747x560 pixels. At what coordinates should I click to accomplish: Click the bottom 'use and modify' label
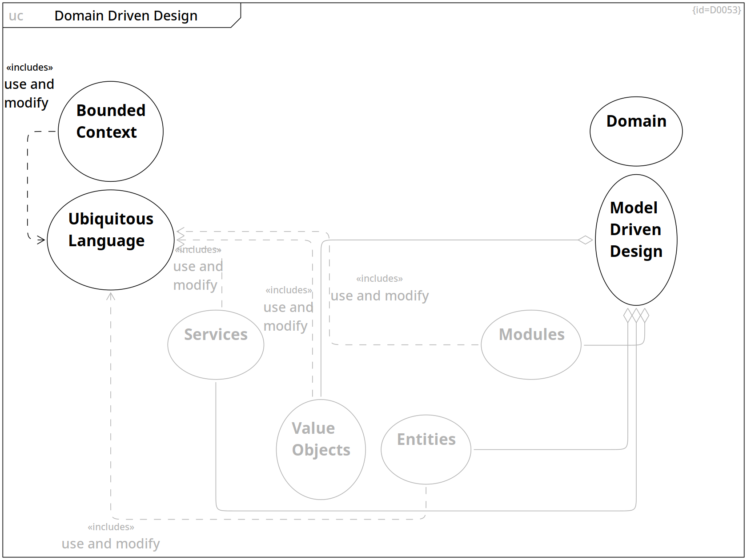(x=111, y=544)
